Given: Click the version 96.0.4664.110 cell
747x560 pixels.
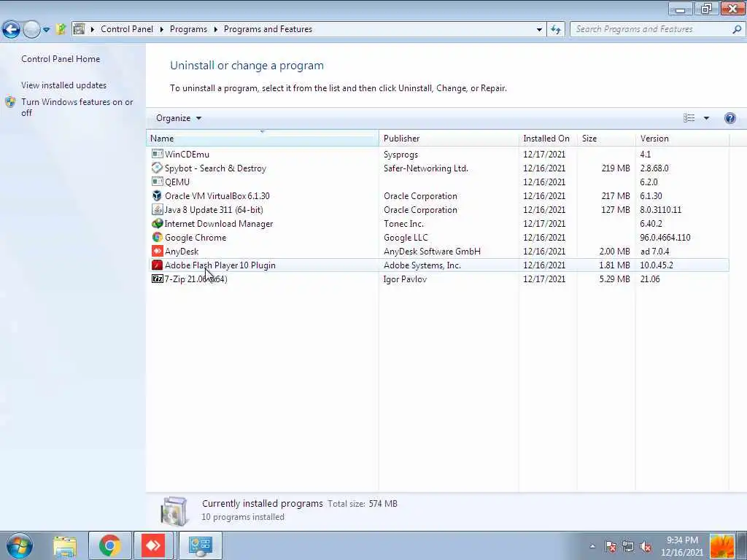Looking at the screenshot, I should (x=665, y=237).
